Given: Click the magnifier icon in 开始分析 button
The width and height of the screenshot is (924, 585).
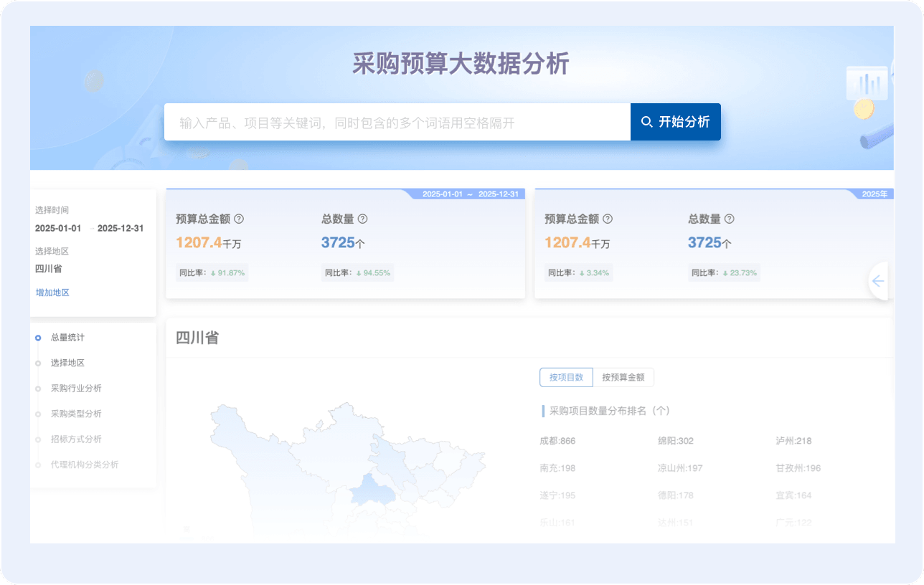Looking at the screenshot, I should [646, 122].
